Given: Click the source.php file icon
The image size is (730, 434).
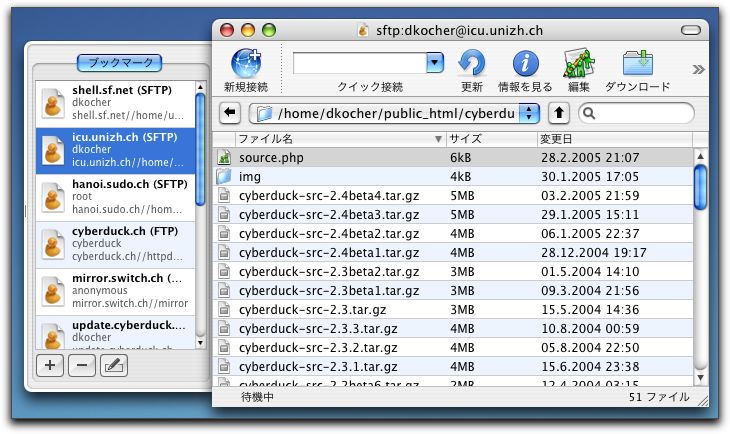Looking at the screenshot, I should [224, 157].
